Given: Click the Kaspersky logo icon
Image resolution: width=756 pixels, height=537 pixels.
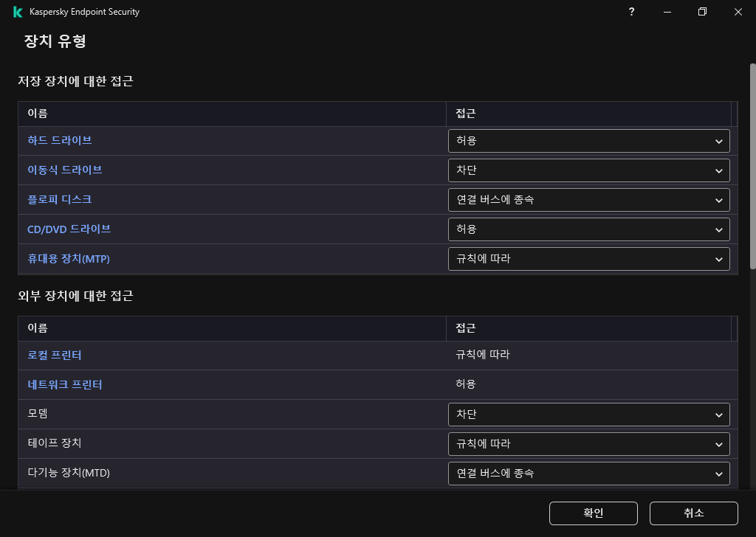Looking at the screenshot, I should click(x=18, y=12).
